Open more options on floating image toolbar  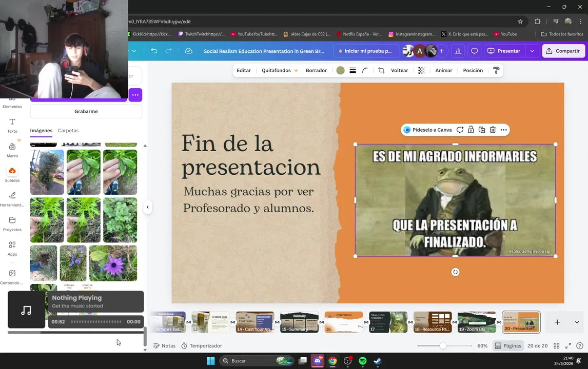click(x=504, y=130)
